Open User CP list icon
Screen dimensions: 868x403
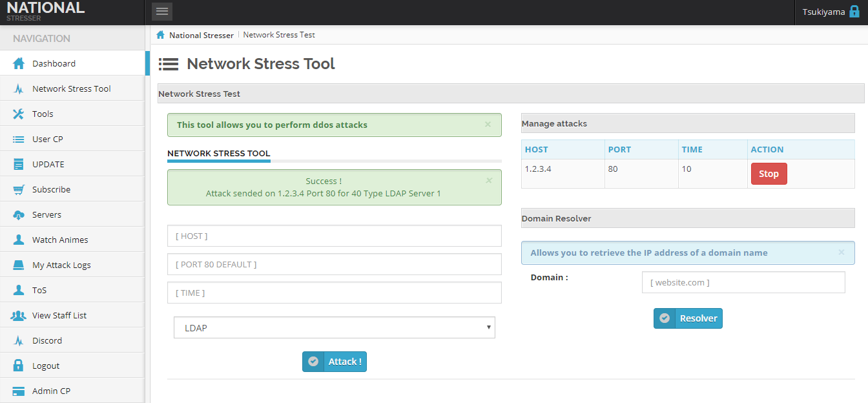[19, 139]
